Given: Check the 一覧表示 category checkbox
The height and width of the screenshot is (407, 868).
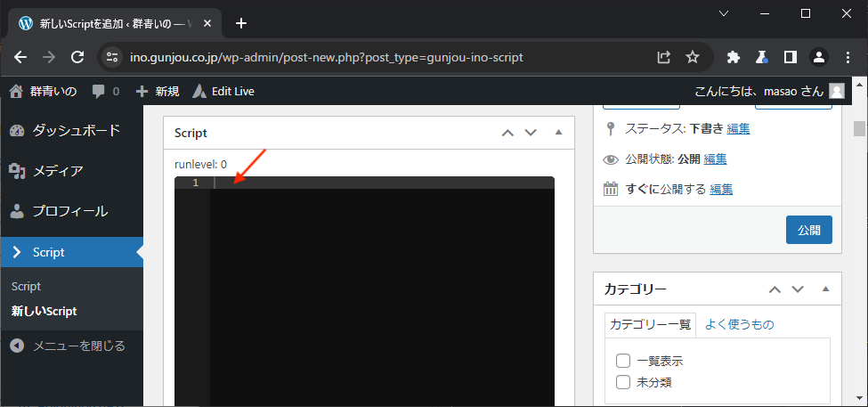Looking at the screenshot, I should (623, 361).
